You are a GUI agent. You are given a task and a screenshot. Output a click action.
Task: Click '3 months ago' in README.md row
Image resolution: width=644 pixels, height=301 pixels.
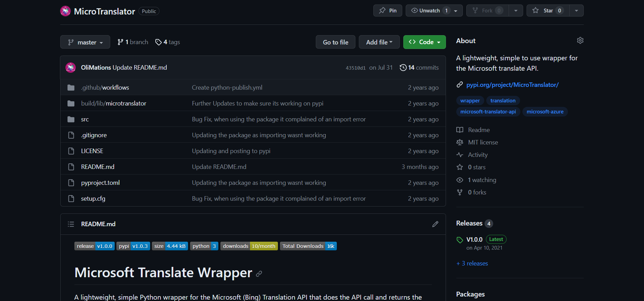(x=420, y=167)
